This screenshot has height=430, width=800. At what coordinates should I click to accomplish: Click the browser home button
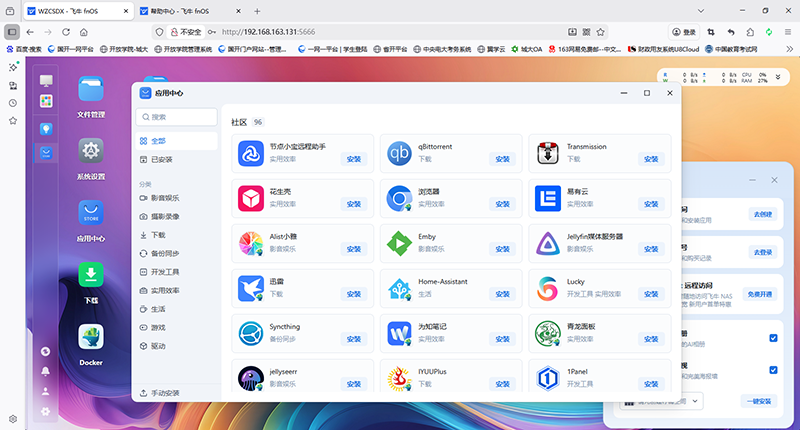(84, 32)
